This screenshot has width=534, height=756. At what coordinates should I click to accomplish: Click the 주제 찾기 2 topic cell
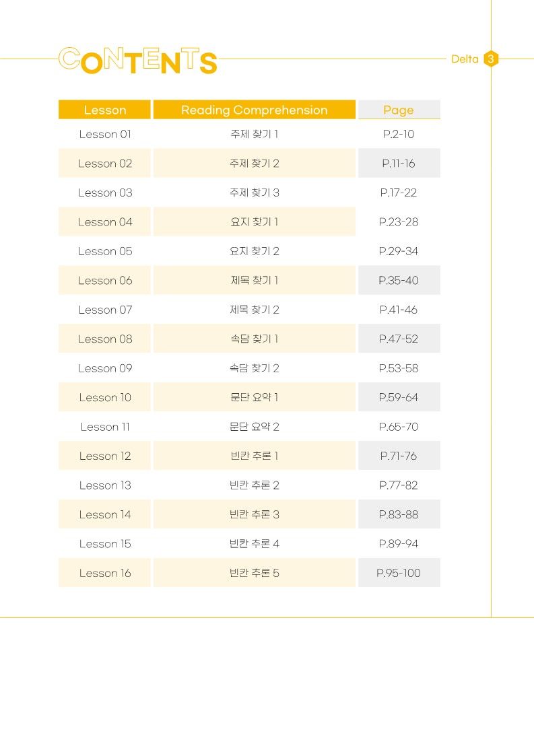click(255, 164)
